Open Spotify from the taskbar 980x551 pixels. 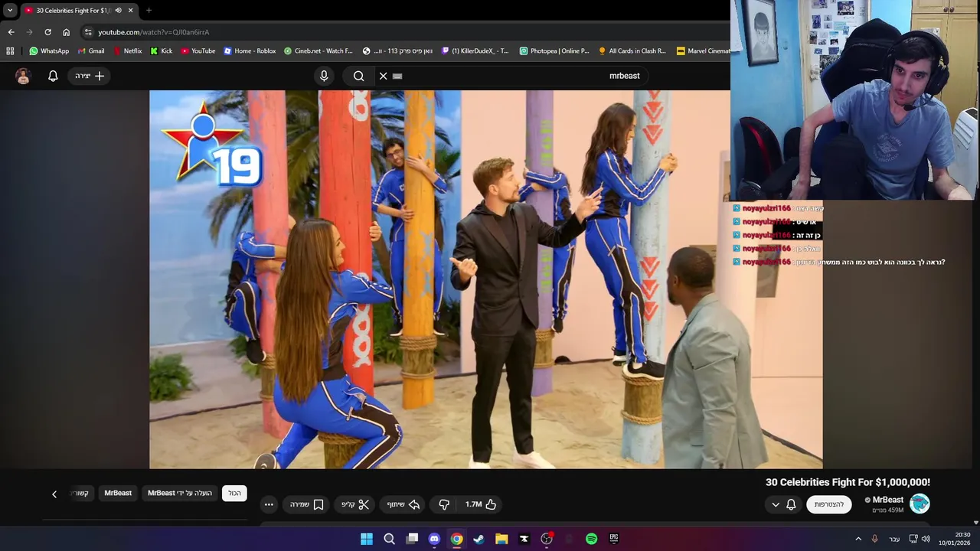click(x=591, y=539)
